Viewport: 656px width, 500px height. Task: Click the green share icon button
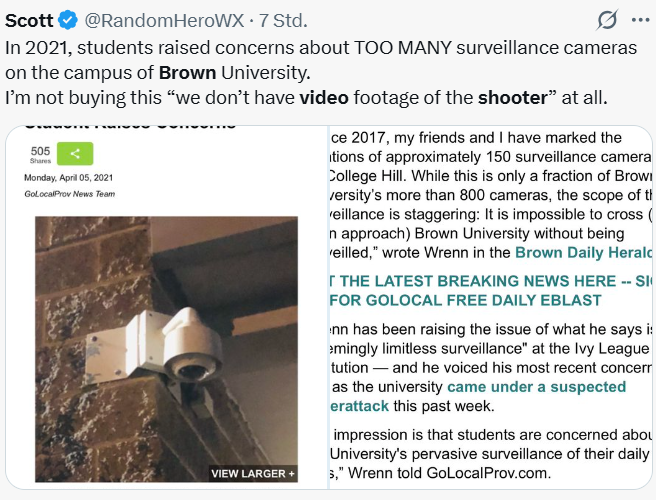click(75, 154)
